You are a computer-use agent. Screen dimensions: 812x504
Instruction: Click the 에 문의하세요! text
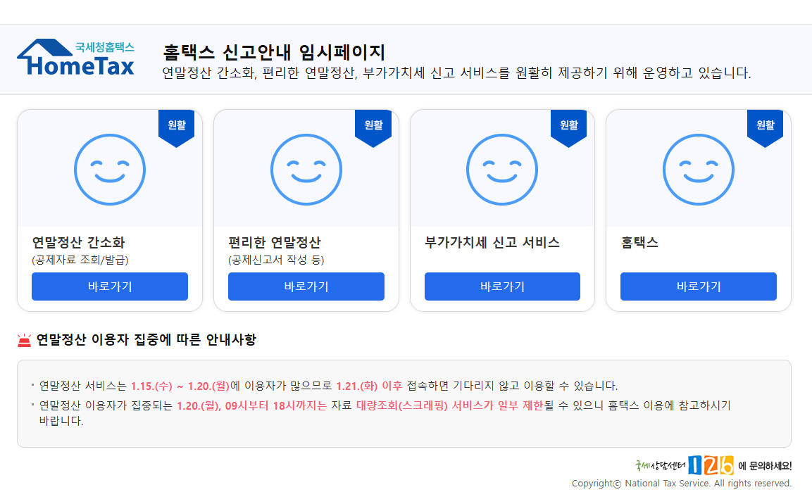click(765, 466)
